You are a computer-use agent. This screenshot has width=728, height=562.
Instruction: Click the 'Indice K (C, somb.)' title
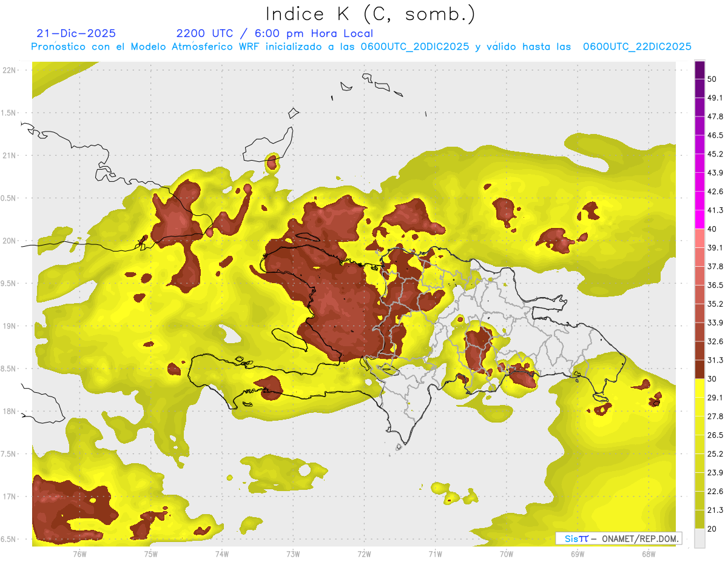point(370,14)
